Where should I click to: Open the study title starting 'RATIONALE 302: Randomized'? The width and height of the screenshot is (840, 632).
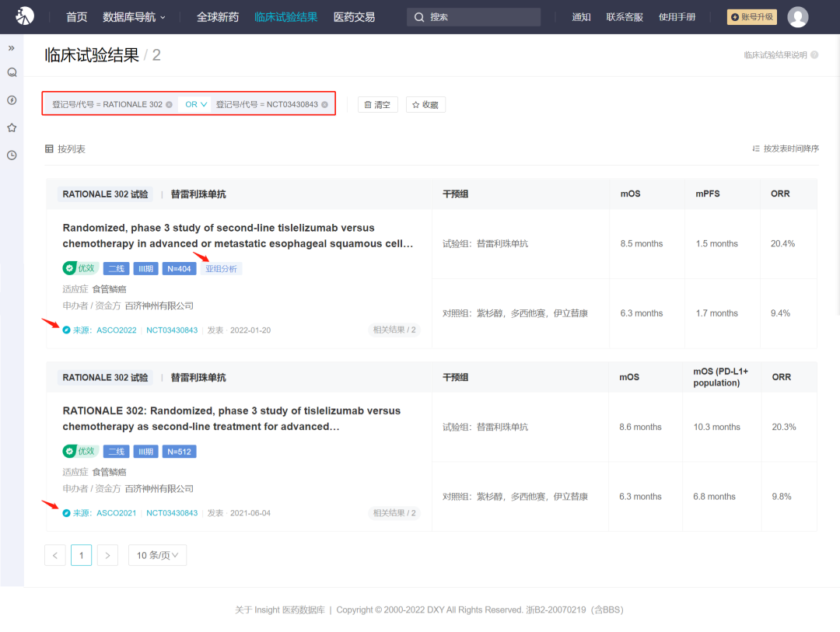pos(232,419)
